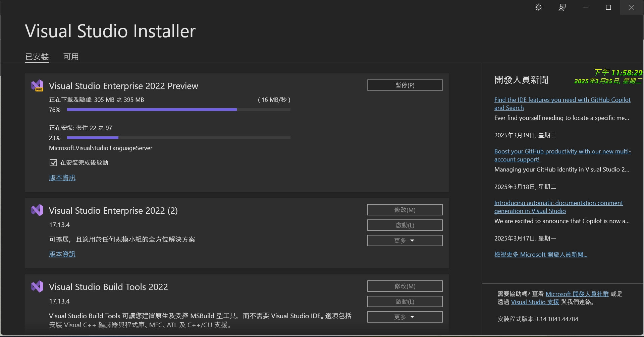Image resolution: width=644 pixels, height=337 pixels.
Task: Open 檢視更多 Microsoft 開發人員新聞 link
Action: point(541,255)
